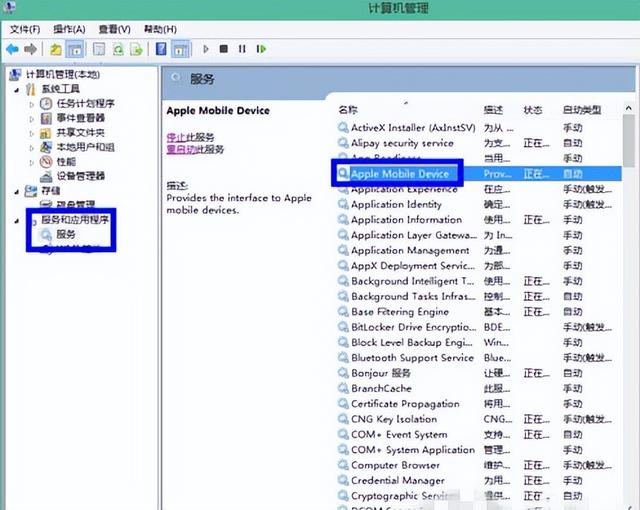
Task: Click the Pause service icon
Action: point(242,49)
